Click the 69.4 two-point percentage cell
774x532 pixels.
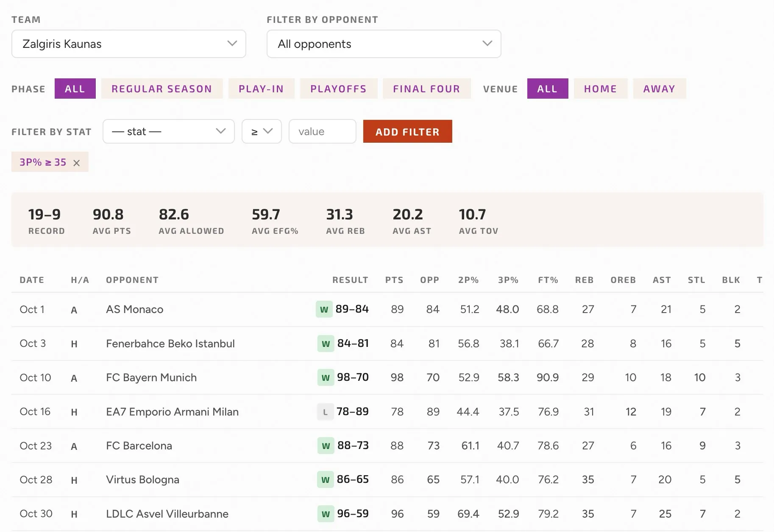[x=468, y=514]
